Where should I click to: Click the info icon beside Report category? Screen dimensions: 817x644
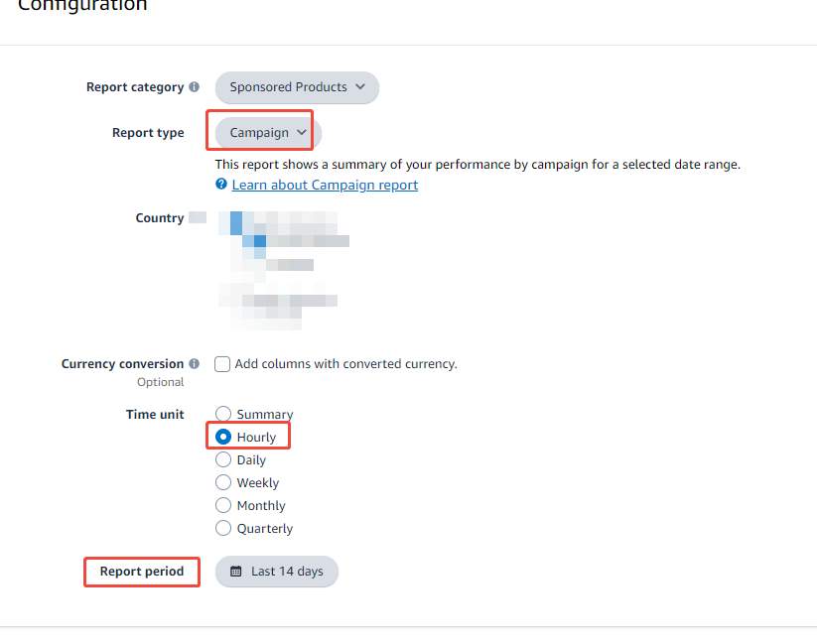195,87
